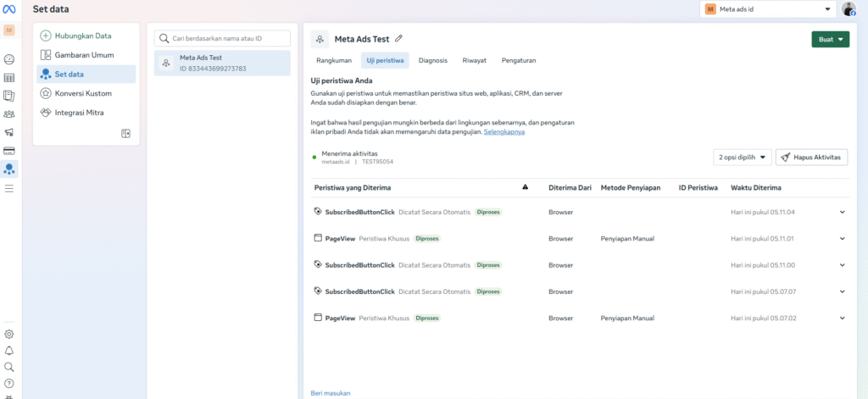Open the '2 opsi dipilih' dropdown

[x=742, y=158]
